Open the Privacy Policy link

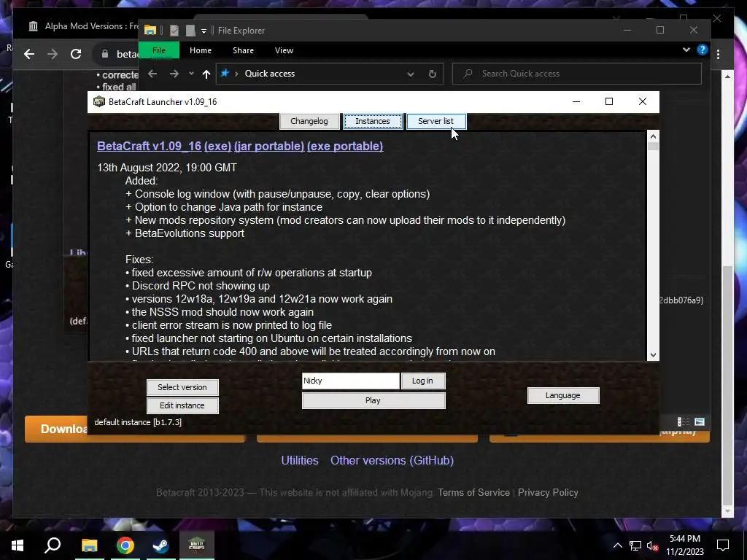(548, 492)
